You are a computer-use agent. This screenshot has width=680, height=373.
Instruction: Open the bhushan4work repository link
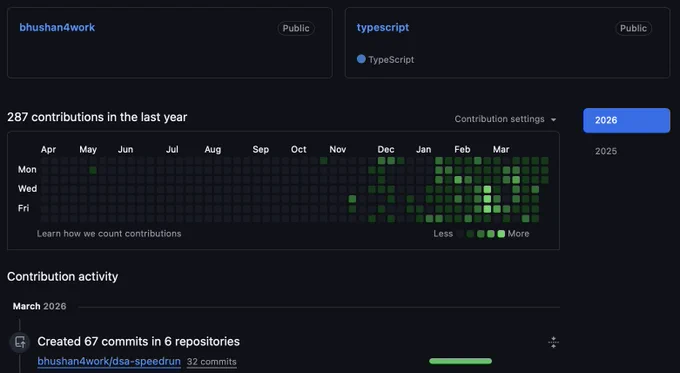[x=57, y=27]
